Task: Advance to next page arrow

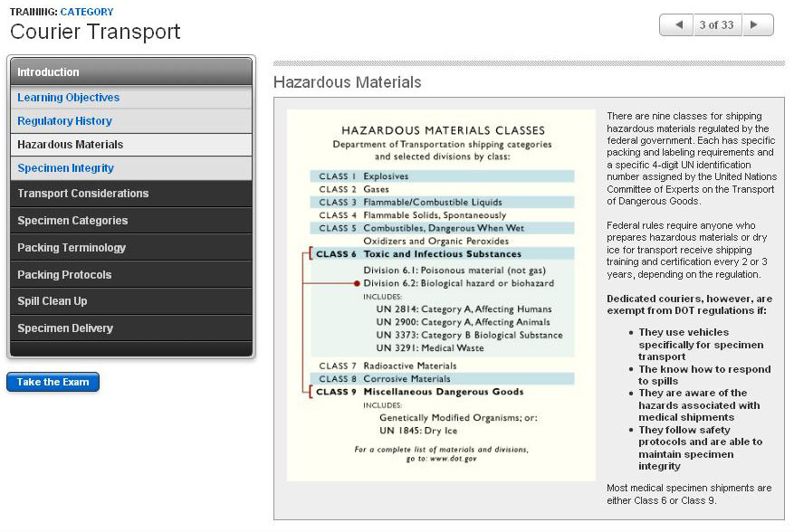Action: click(757, 25)
